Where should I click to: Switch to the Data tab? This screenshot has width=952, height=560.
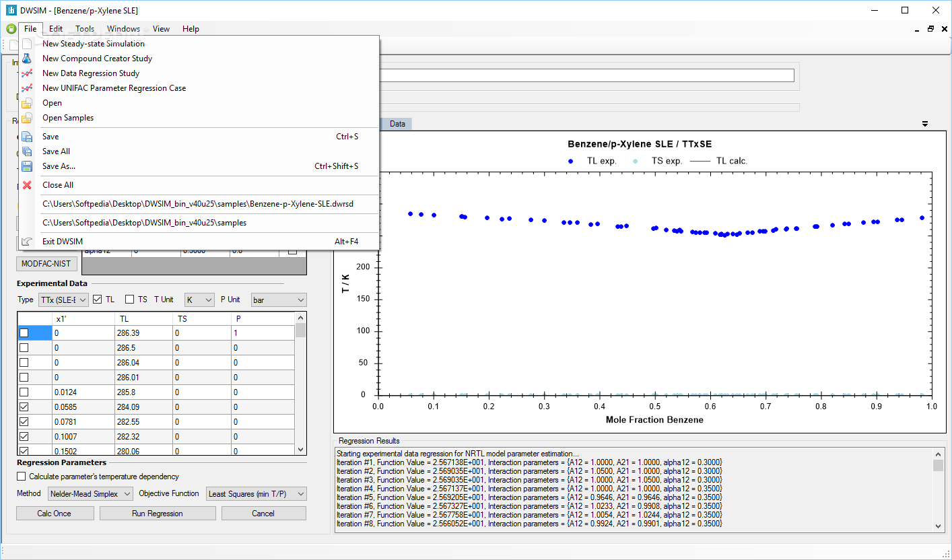[397, 124]
